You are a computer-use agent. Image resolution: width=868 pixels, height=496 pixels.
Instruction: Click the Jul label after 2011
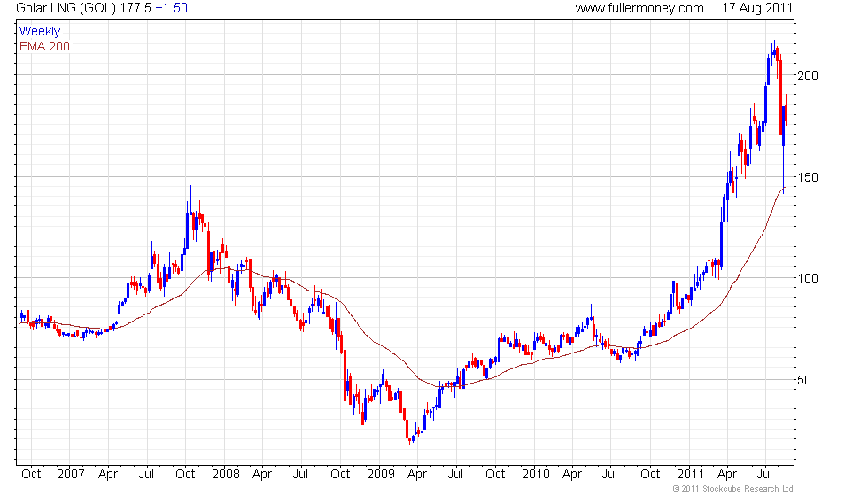tap(764, 475)
